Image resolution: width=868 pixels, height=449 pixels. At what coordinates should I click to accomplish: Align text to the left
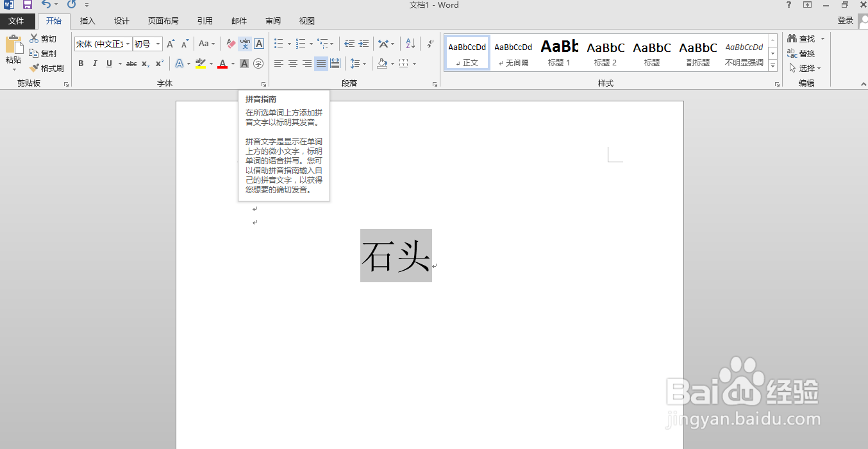[x=279, y=64]
